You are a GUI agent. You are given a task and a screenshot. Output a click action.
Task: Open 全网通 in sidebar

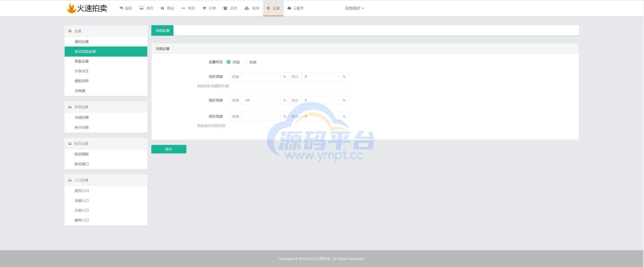point(106,91)
